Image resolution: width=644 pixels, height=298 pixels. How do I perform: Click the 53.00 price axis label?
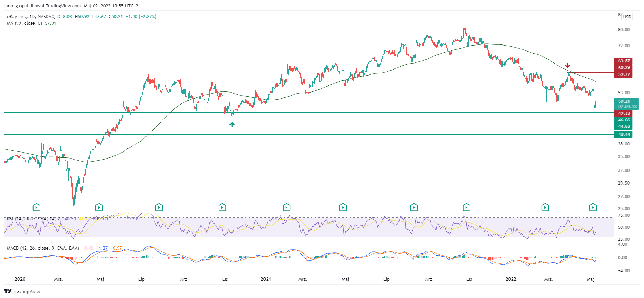tap(624, 93)
